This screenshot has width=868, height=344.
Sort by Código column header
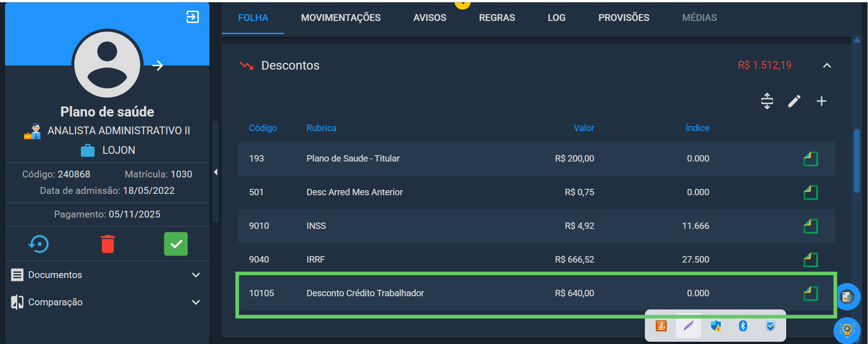click(263, 128)
